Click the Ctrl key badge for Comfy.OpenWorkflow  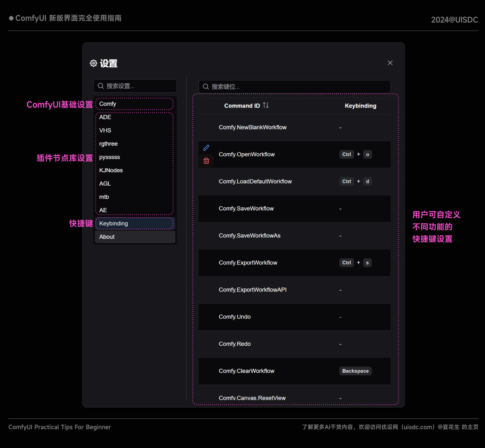coord(347,154)
